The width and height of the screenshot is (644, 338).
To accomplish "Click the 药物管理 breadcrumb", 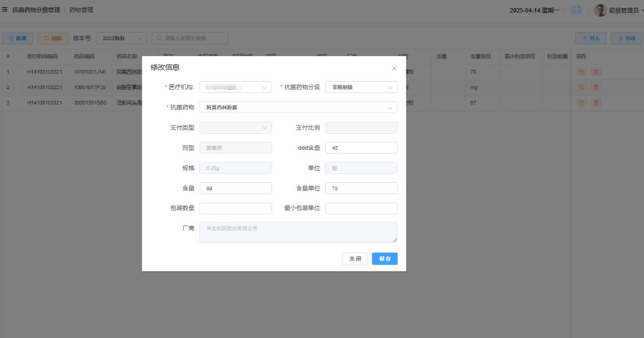I will click(81, 10).
